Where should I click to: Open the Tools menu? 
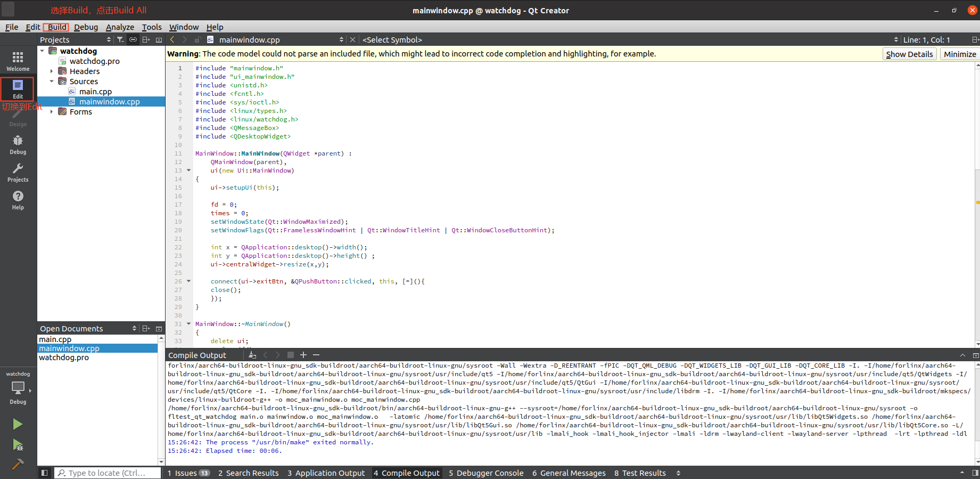pos(152,27)
